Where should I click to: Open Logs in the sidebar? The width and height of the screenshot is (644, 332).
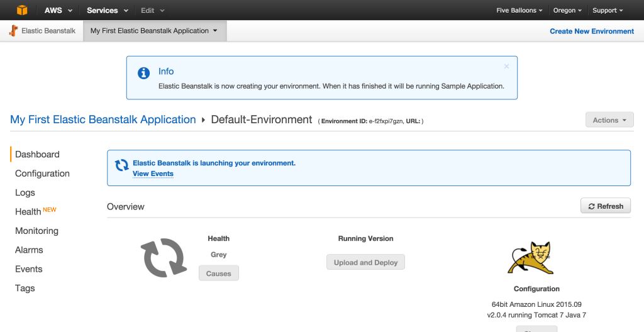click(x=25, y=192)
